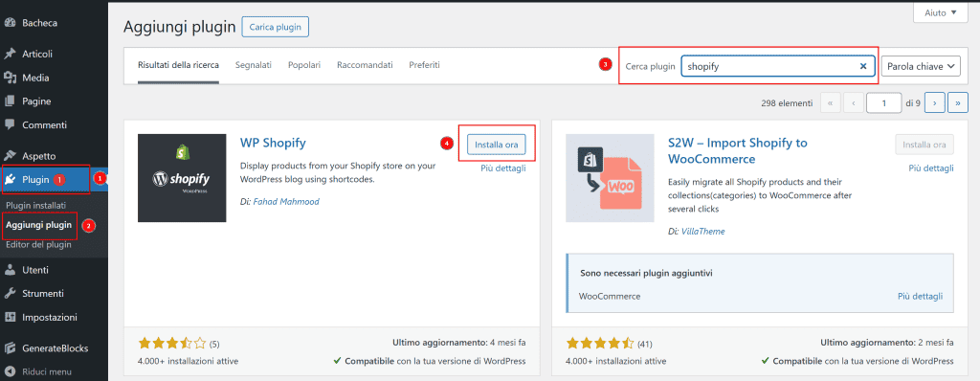Go to previous page of results

(x=853, y=103)
